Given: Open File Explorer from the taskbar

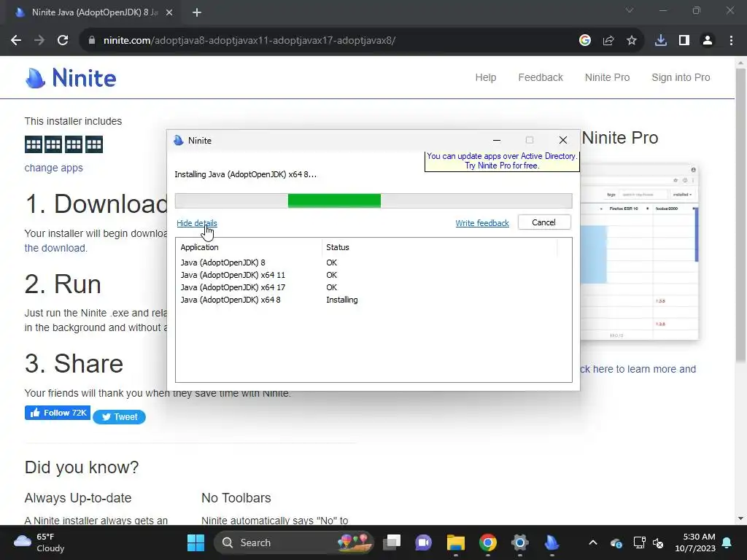Looking at the screenshot, I should pos(455,542).
